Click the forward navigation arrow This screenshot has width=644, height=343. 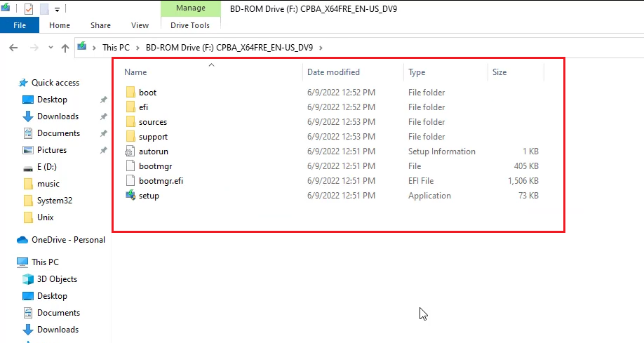34,48
